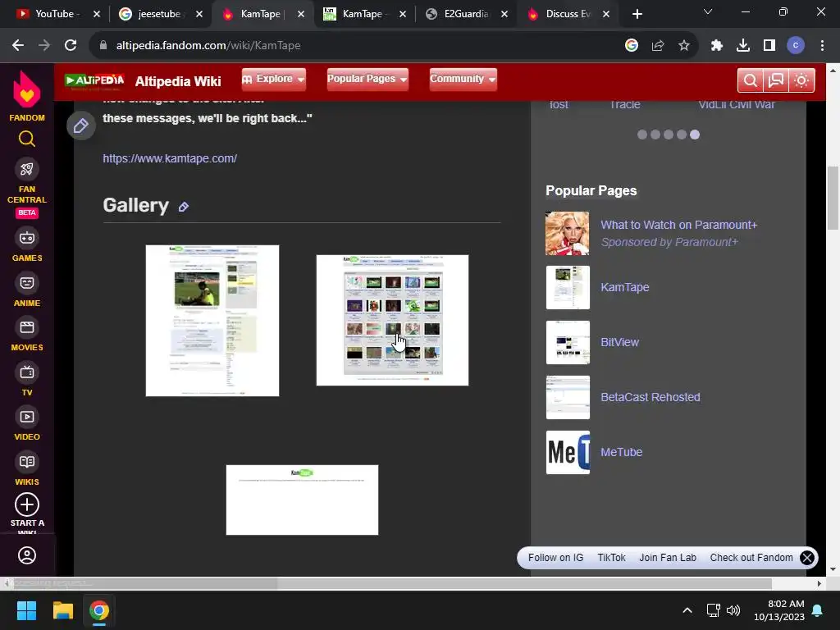Viewport: 840px width, 630px height.
Task: Expand the Community dropdown
Action: (x=463, y=80)
